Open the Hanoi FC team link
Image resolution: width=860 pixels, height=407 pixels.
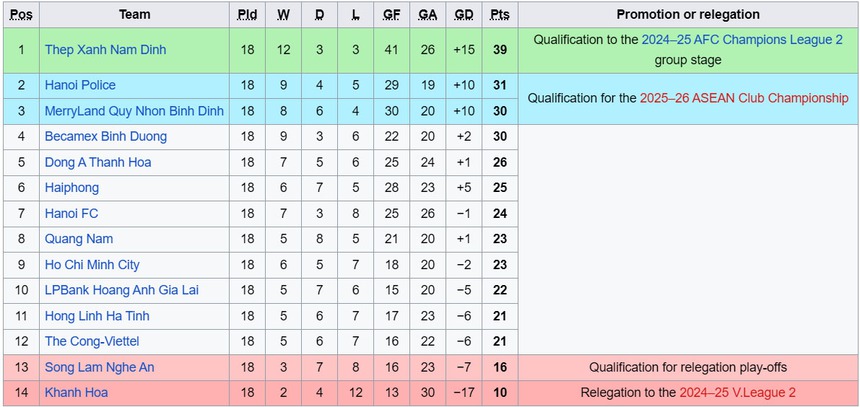(73, 213)
